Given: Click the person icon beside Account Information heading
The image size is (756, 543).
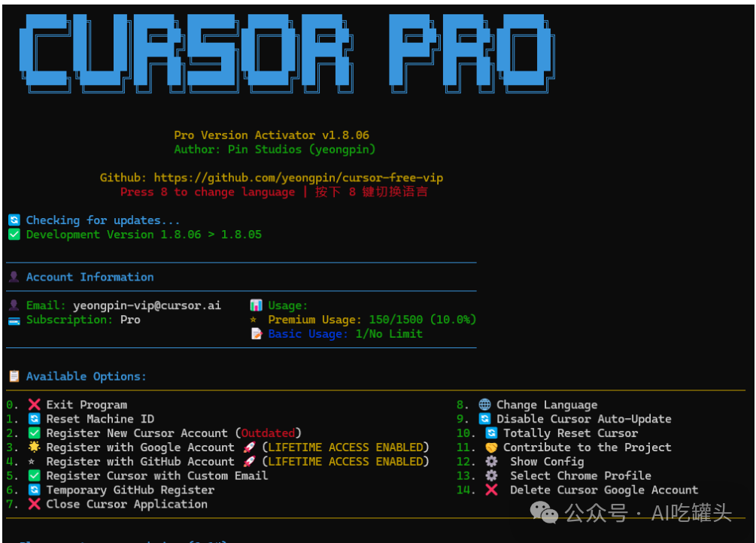Looking at the screenshot, I should pos(14,277).
